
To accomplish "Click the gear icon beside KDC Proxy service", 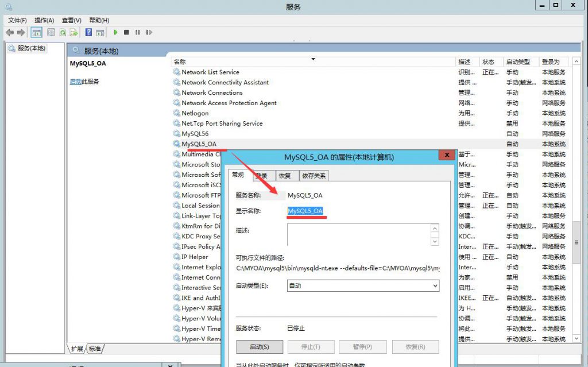I will [x=177, y=236].
